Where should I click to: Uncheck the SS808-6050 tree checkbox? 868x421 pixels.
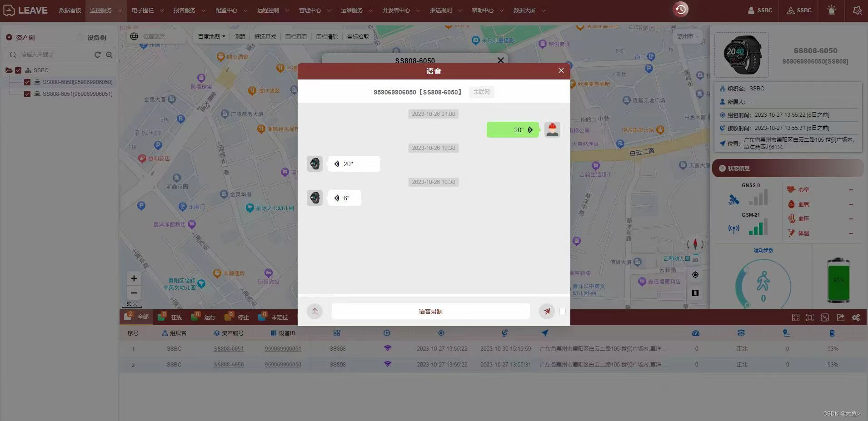[27, 82]
